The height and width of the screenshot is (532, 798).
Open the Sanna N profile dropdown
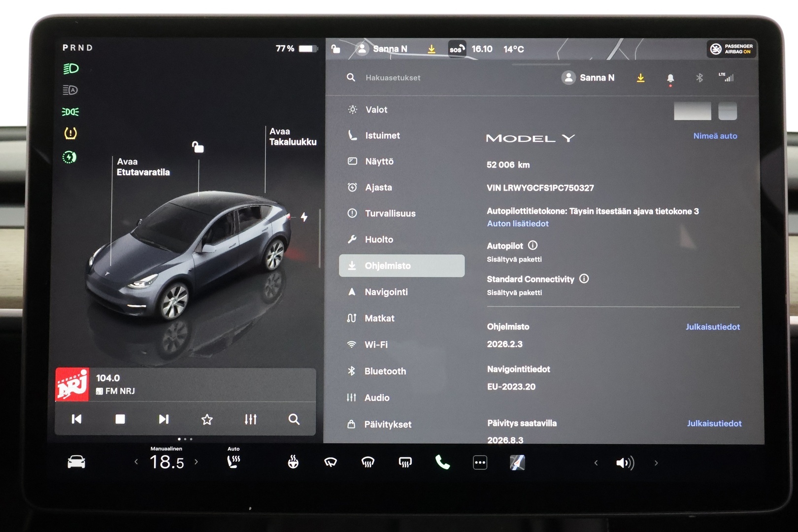[x=589, y=78]
